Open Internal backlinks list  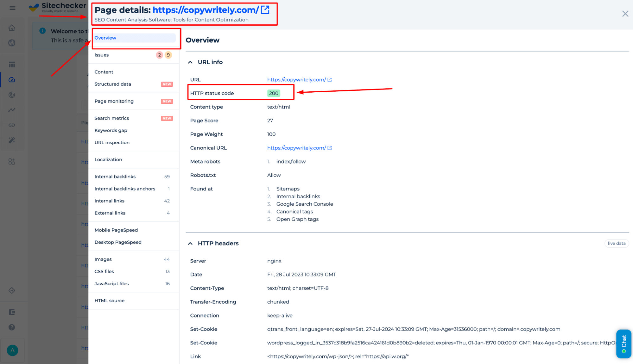click(x=134, y=177)
